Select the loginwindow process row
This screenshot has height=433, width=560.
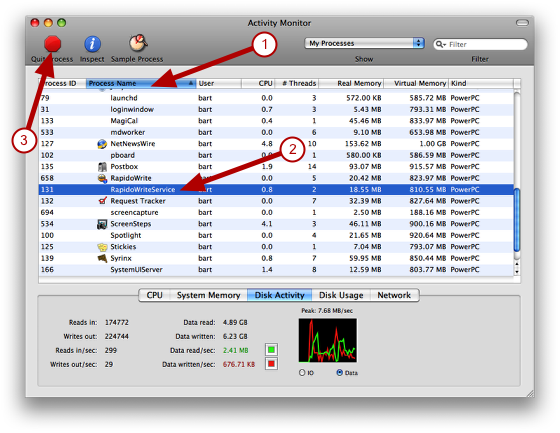click(276, 110)
